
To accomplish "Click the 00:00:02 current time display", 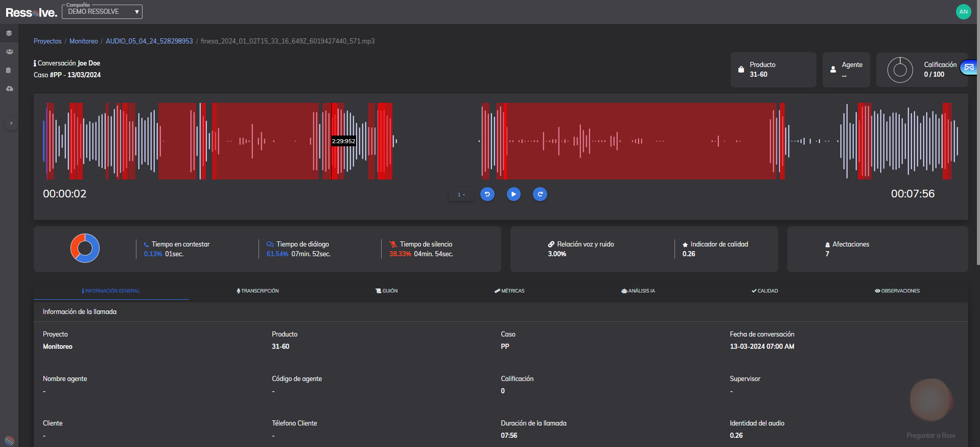I will (65, 194).
